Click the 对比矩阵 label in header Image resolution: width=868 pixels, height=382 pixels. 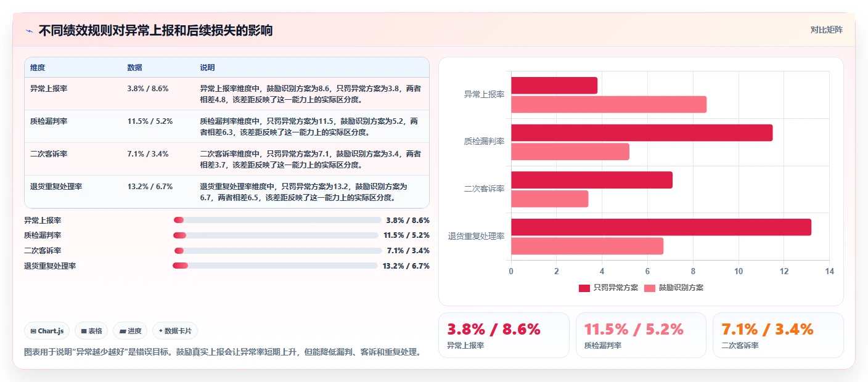tap(826, 30)
